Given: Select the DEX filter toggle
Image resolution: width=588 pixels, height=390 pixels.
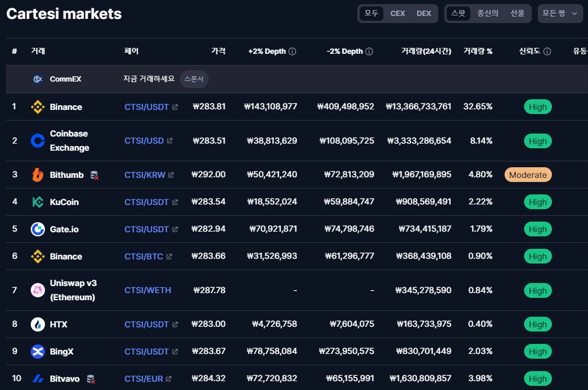Looking at the screenshot, I should coord(424,14).
